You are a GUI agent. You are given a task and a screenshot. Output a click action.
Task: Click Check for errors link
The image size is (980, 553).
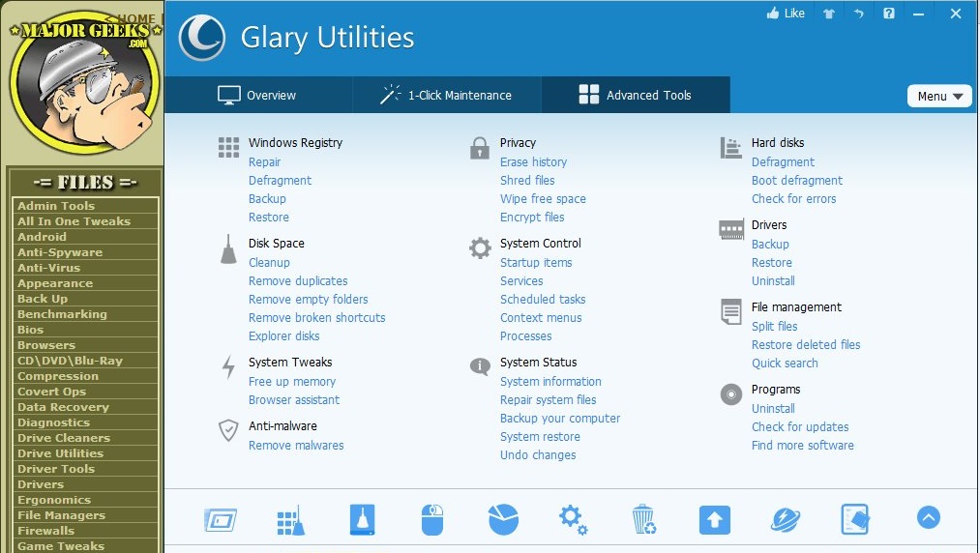[793, 199]
